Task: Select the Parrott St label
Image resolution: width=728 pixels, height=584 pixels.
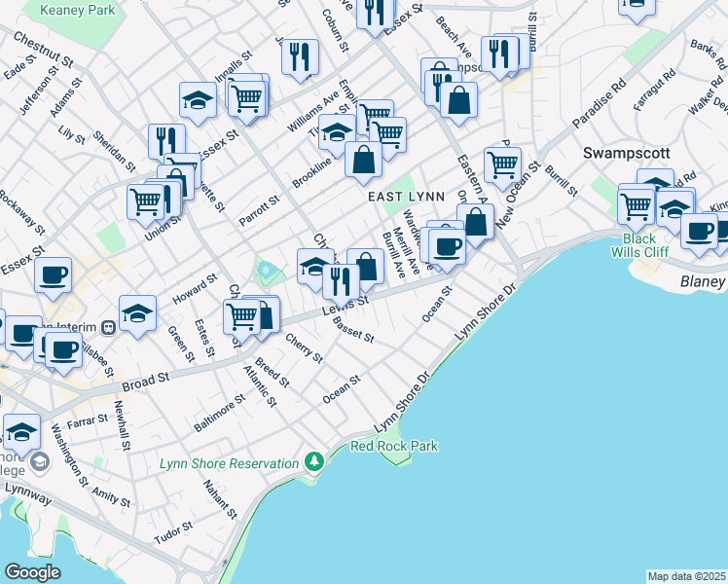Action: click(x=259, y=210)
